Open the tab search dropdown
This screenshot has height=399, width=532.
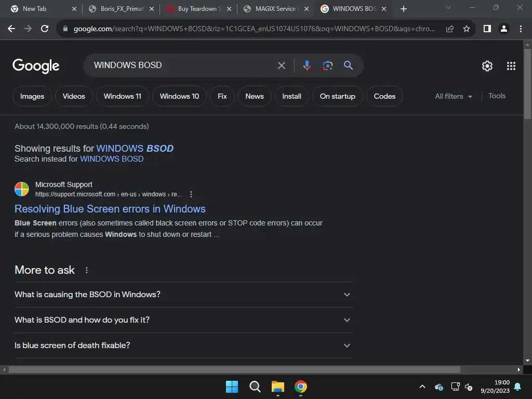click(x=448, y=7)
